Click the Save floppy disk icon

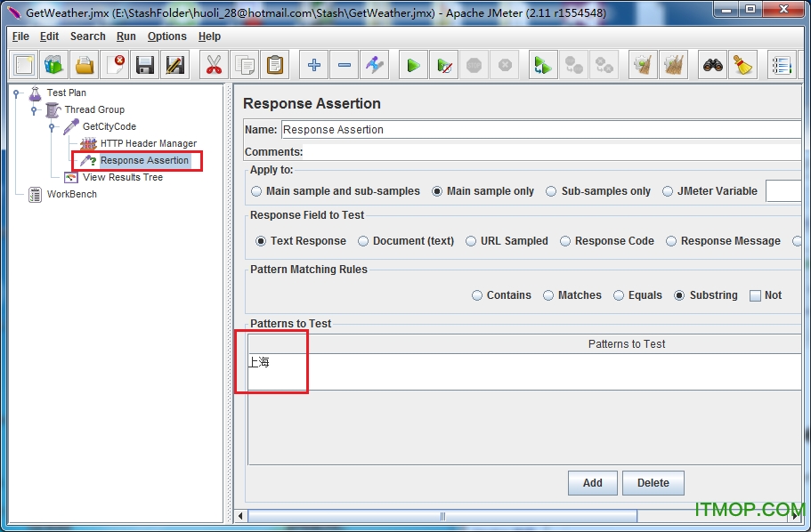click(145, 65)
